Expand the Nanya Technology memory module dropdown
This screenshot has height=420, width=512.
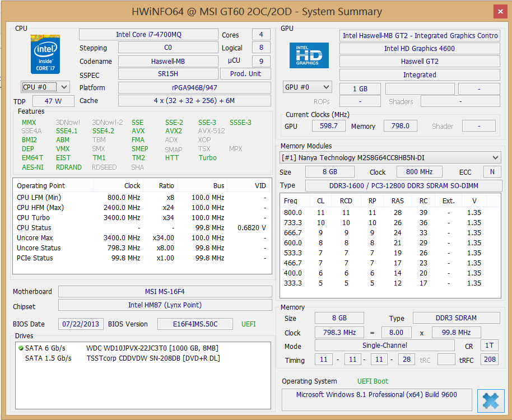(x=390, y=158)
